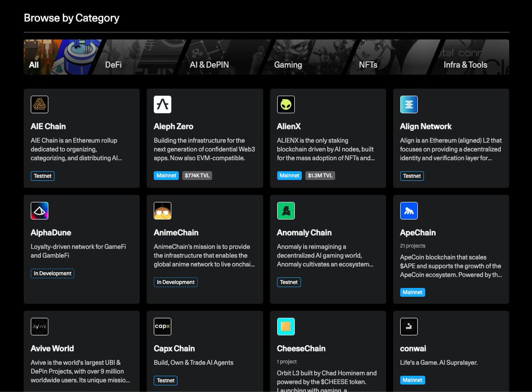Screen dimensions: 532x392
Task: Click "Life's a Game. AI Supralayer." text
Action: tap(439, 362)
